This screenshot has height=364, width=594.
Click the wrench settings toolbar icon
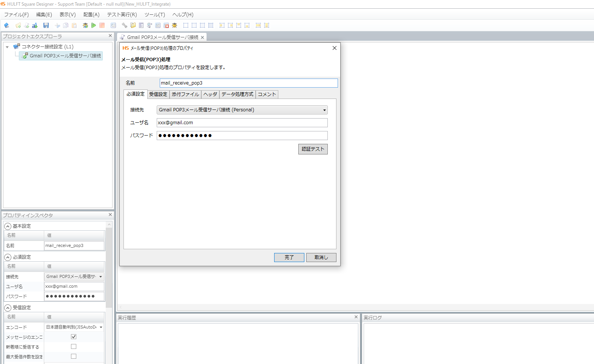click(124, 25)
